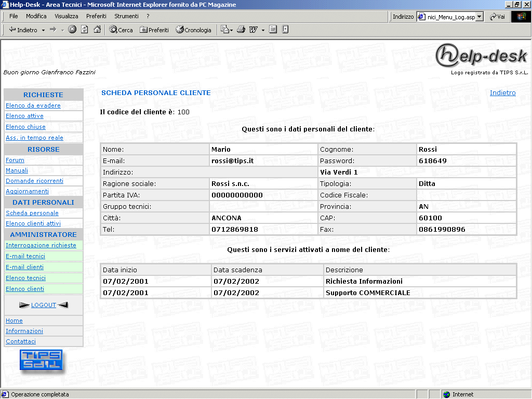Open the Modifica menu

coord(36,16)
